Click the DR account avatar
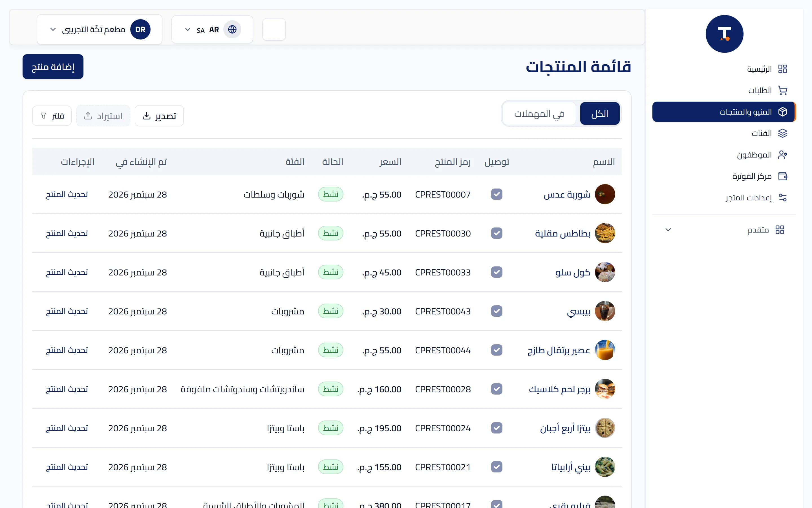 [x=140, y=30]
